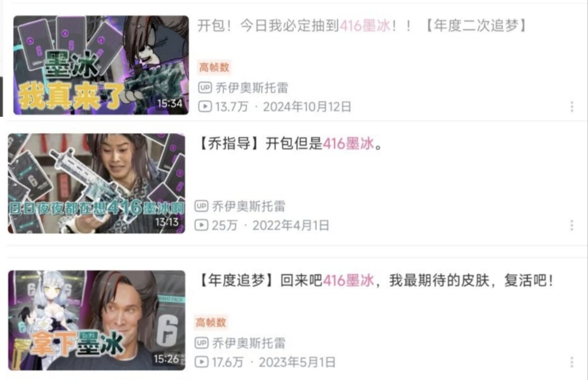This screenshot has width=588, height=380.
Task: Open more options for the 2023年5月1日 video
Action: [571, 362]
